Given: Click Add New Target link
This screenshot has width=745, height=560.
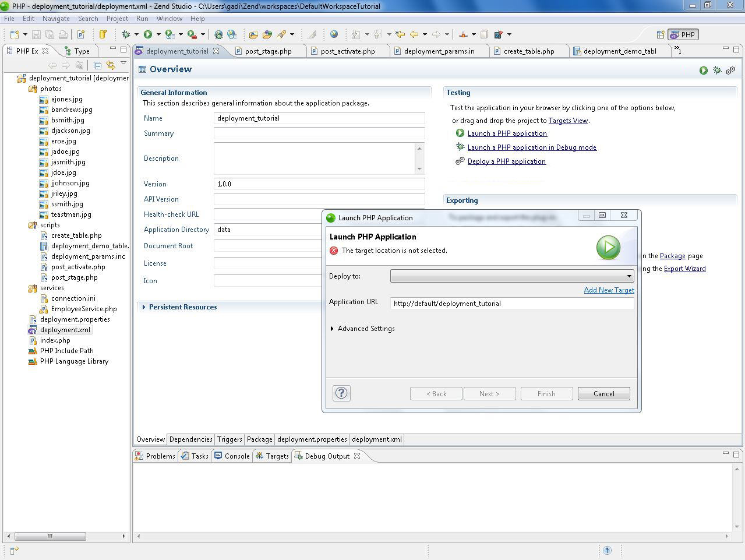Looking at the screenshot, I should pos(609,290).
